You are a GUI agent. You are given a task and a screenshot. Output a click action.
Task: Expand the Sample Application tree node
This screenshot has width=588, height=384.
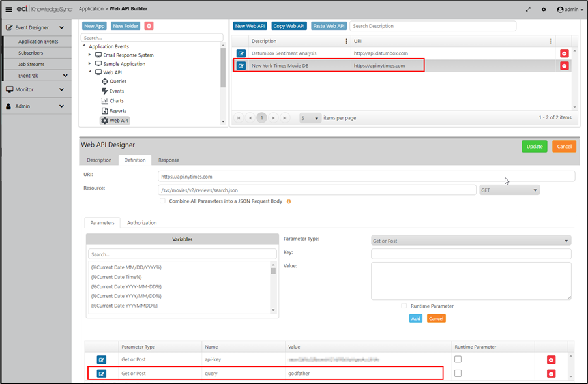tap(89, 63)
